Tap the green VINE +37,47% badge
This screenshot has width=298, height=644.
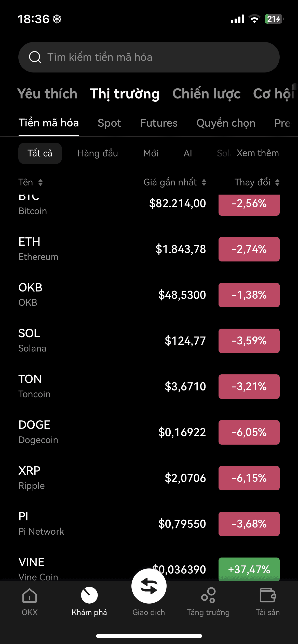point(249,569)
